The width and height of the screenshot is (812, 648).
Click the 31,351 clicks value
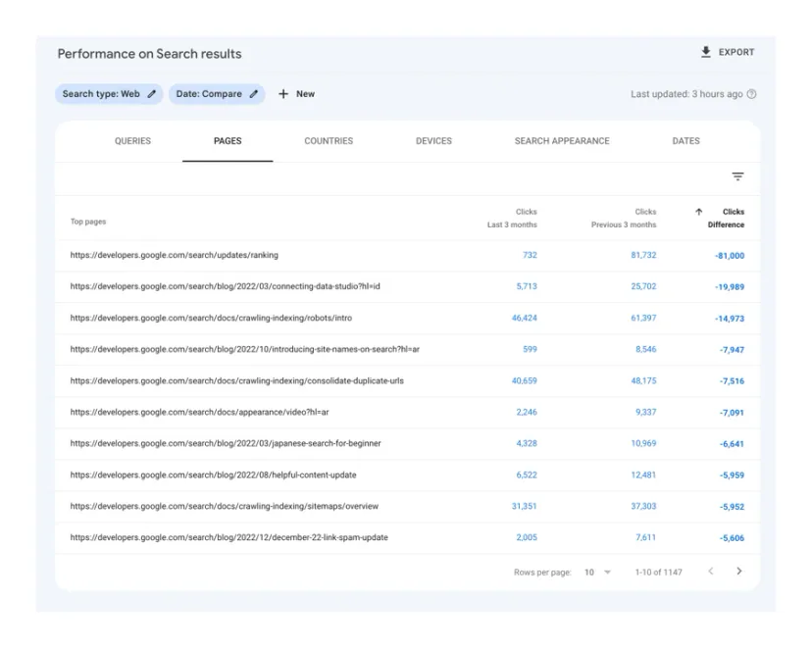524,506
